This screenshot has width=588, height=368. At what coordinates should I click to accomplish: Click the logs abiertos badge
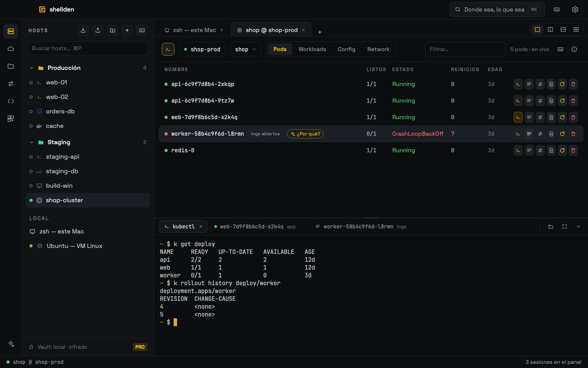[265, 134]
